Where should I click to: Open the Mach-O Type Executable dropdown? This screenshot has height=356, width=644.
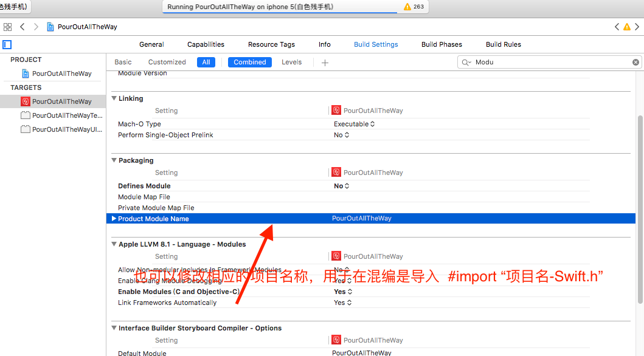click(354, 124)
